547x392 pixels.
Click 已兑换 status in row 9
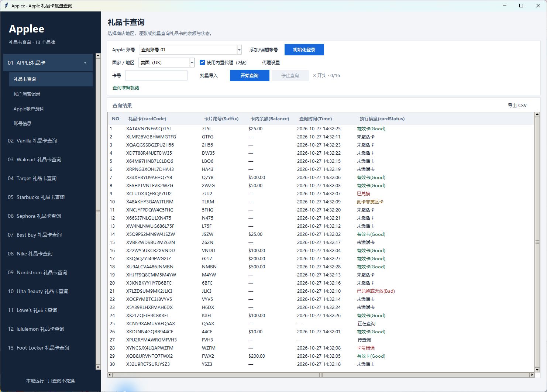364,194
